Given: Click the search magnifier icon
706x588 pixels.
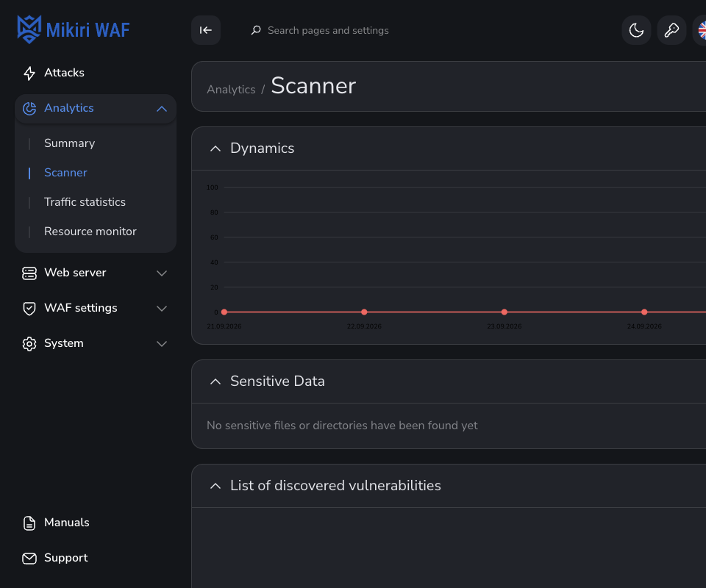Looking at the screenshot, I should click(x=256, y=30).
